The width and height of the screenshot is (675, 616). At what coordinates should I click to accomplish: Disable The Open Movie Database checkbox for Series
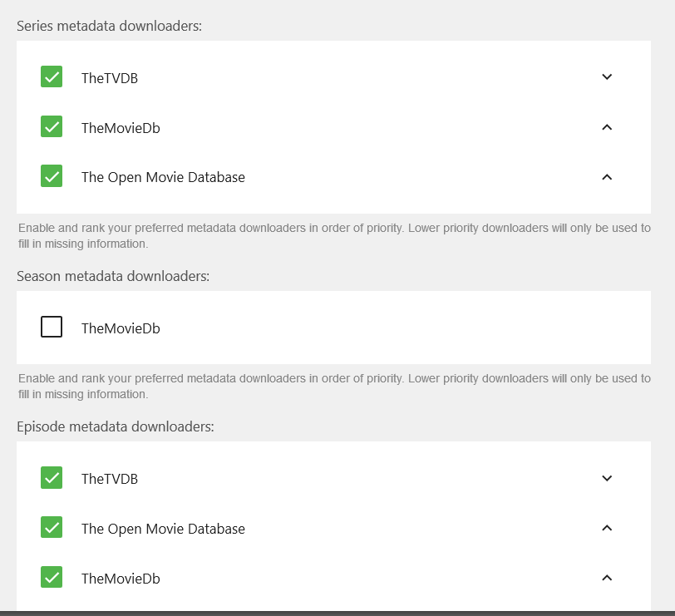[52, 176]
